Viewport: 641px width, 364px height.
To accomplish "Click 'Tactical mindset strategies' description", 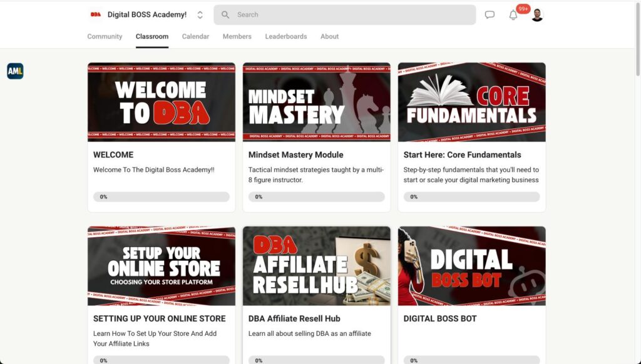I will point(316,175).
